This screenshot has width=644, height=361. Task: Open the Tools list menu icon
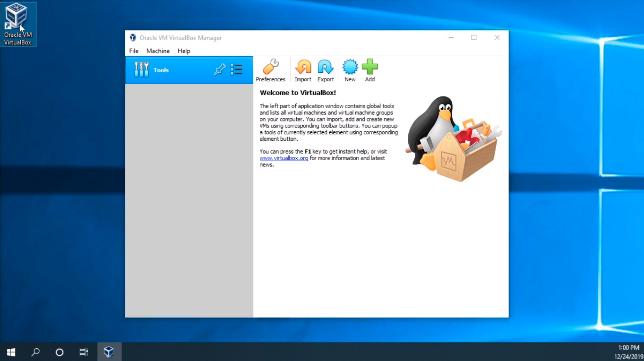(x=236, y=70)
